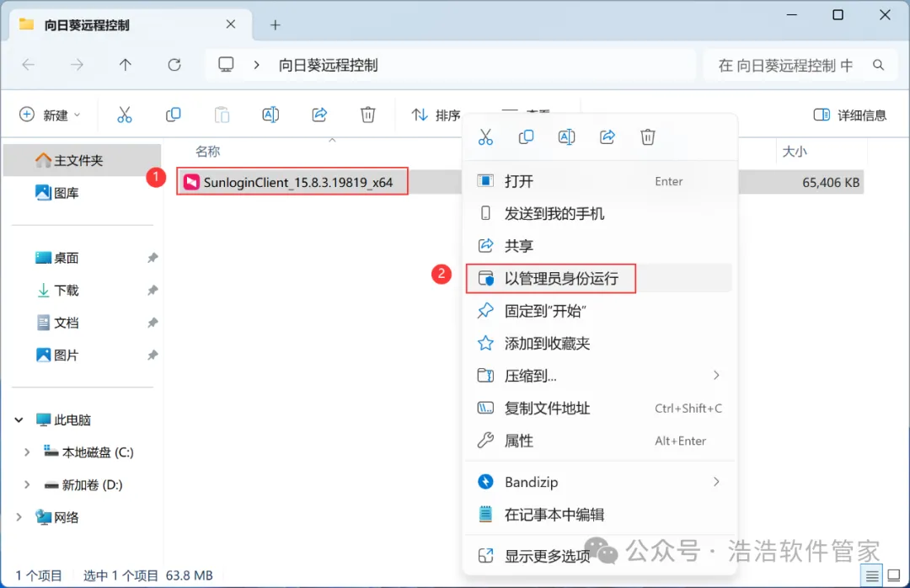This screenshot has width=910, height=588.
Task: Choose 共享 in context menu
Action: coord(600,246)
